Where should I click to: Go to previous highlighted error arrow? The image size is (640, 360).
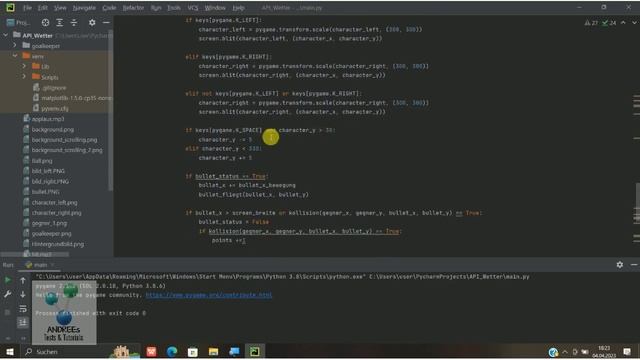click(x=623, y=23)
